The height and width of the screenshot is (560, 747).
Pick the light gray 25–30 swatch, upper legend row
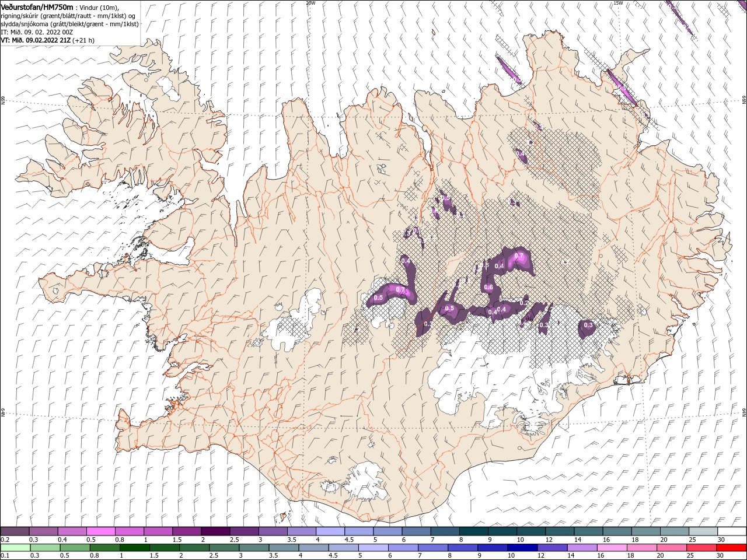[x=703, y=531]
